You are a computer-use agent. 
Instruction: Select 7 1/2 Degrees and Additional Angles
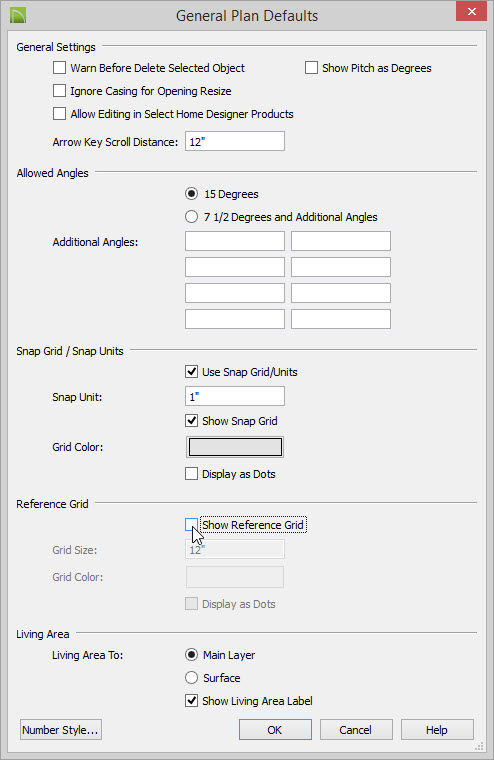pyautogui.click(x=191, y=217)
